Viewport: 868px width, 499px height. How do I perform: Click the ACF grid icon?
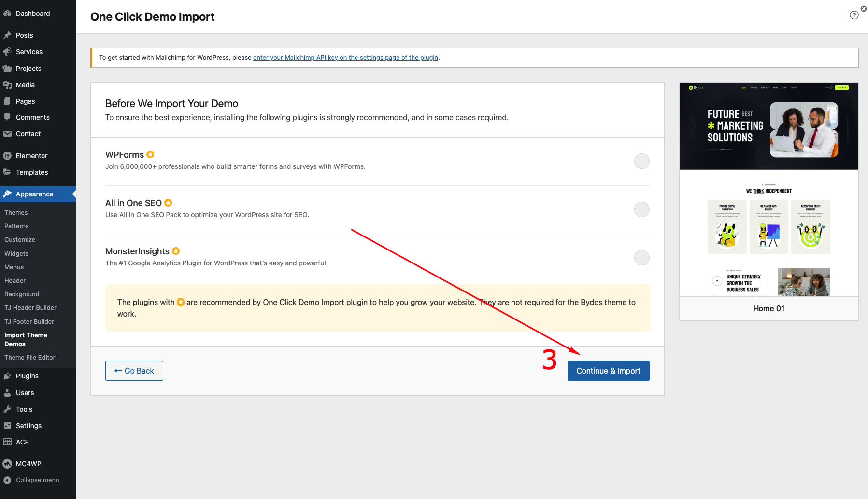(7, 442)
